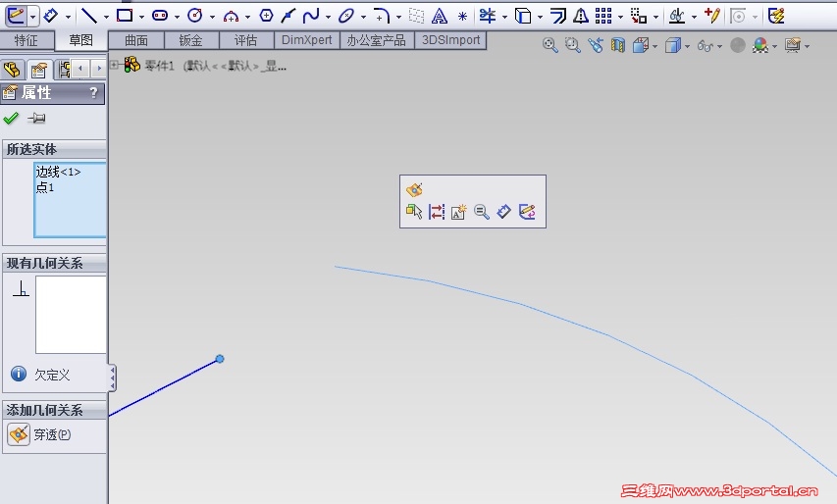Image resolution: width=837 pixels, height=504 pixels.
Task: Switch to the 钣金 tab
Action: [191, 40]
